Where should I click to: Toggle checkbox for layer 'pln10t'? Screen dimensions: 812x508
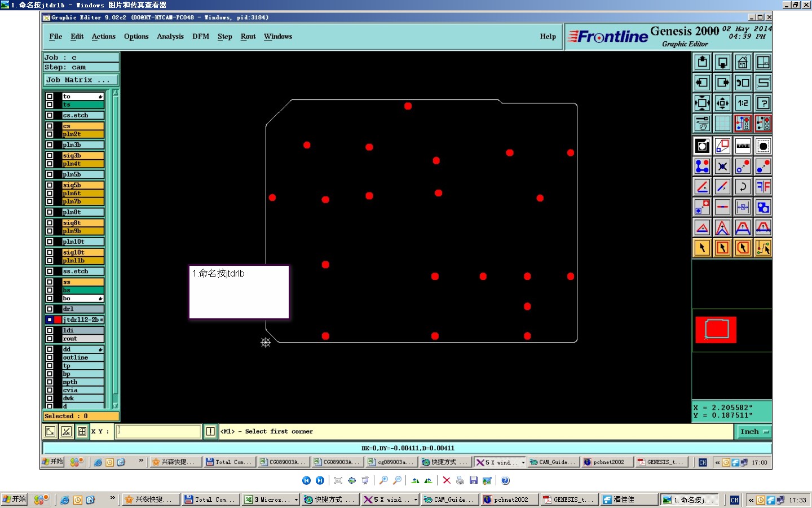tap(50, 242)
